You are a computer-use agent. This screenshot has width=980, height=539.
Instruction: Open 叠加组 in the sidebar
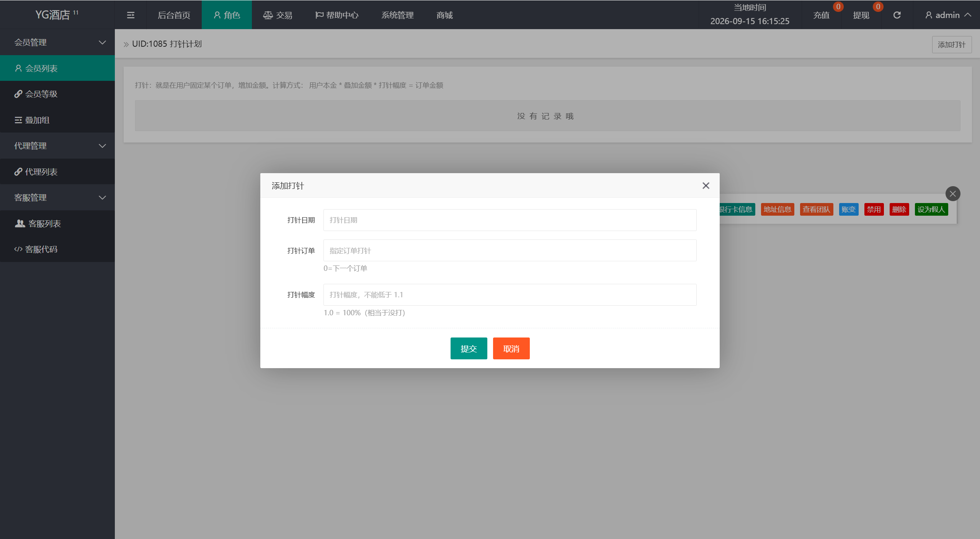point(57,120)
